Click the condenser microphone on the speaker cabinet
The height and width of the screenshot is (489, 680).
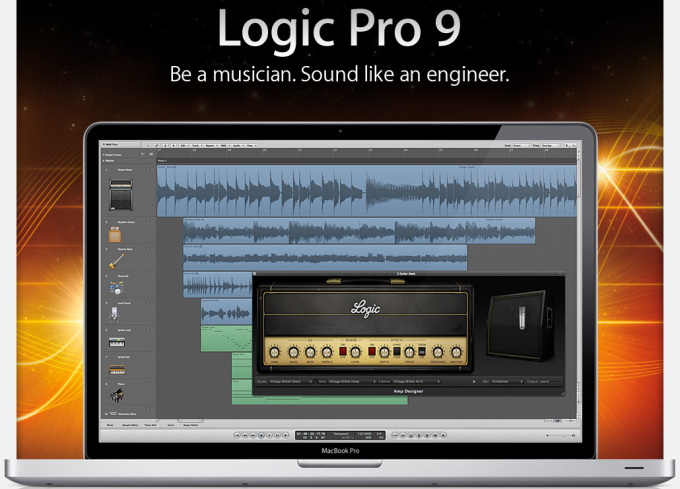point(523,317)
